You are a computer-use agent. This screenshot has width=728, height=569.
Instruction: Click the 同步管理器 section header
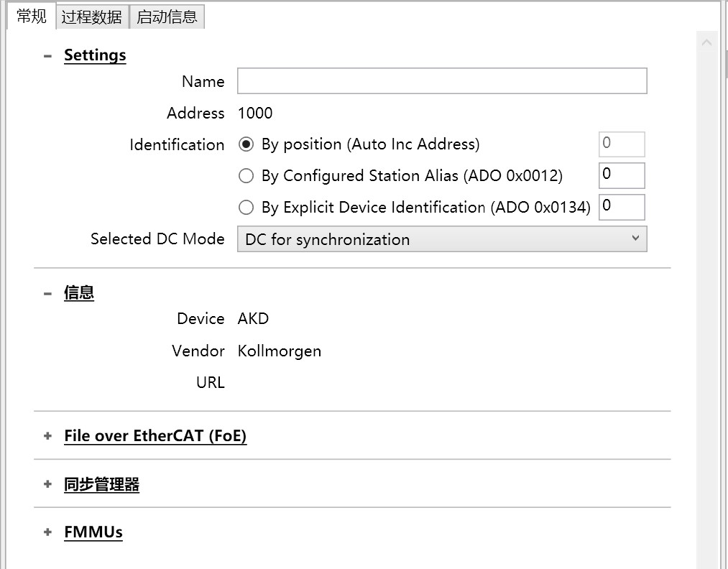click(101, 484)
